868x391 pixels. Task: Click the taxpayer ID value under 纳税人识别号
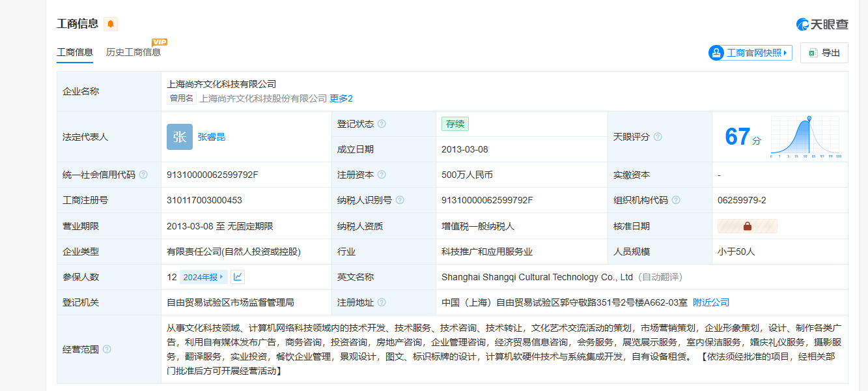click(487, 200)
